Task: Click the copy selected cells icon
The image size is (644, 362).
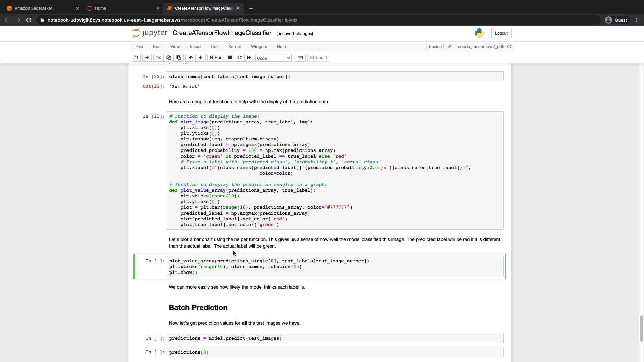Action: pyautogui.click(x=169, y=58)
